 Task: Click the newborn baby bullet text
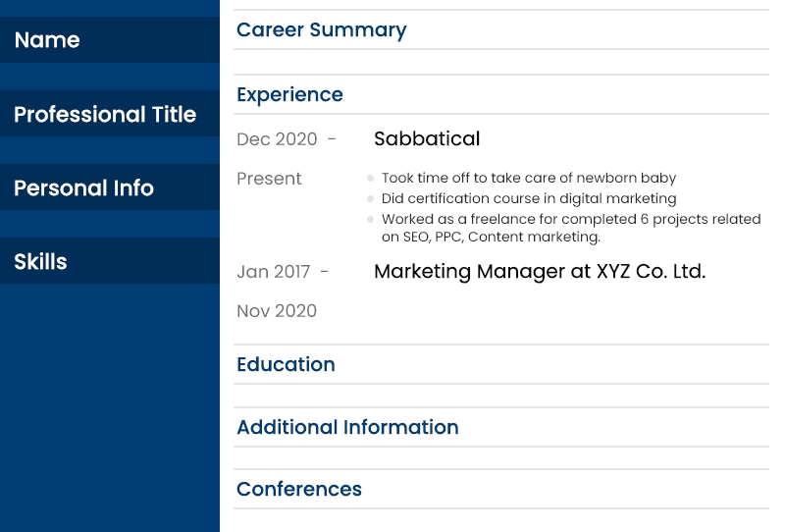[x=529, y=179]
